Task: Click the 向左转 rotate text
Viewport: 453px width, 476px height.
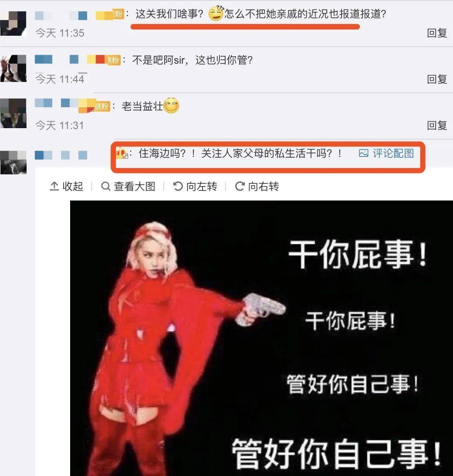Action: tap(202, 187)
